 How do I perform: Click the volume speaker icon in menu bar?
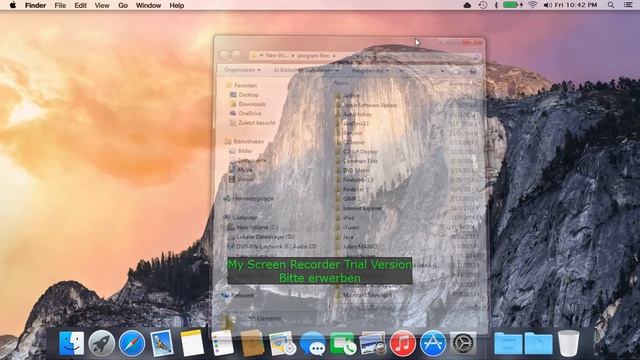(x=547, y=5)
